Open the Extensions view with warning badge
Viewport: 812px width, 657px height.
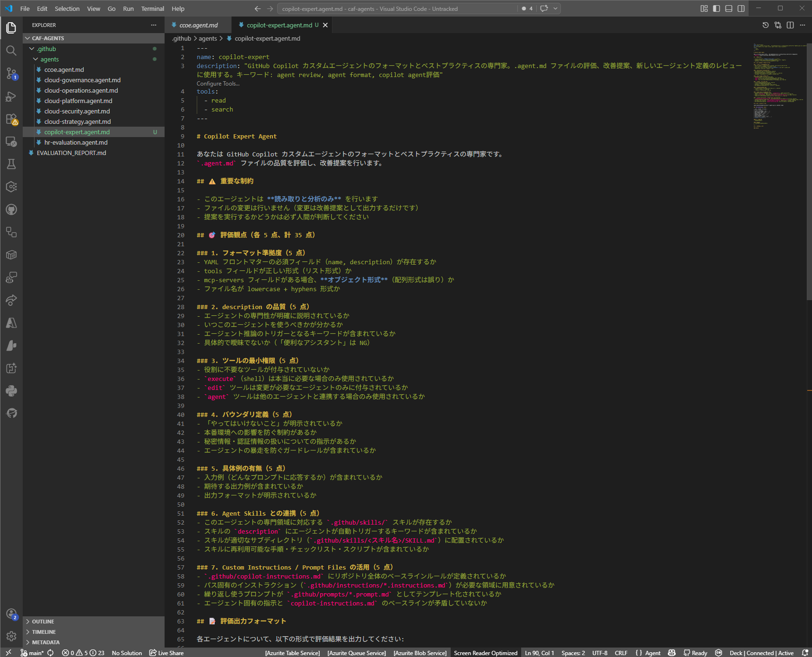coord(11,119)
